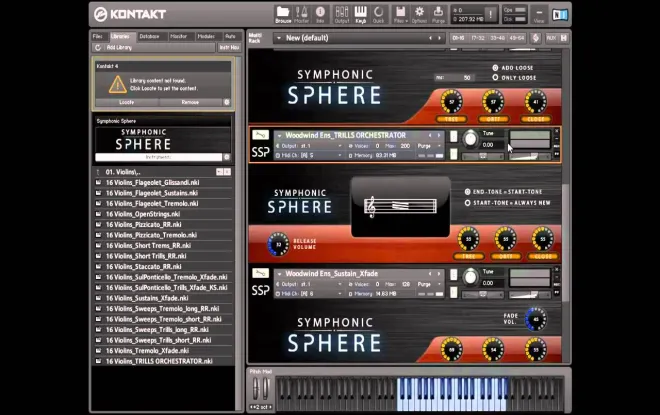
Task: Select 16 Violins_Pizzicato_RR.nki
Action: click(144, 224)
